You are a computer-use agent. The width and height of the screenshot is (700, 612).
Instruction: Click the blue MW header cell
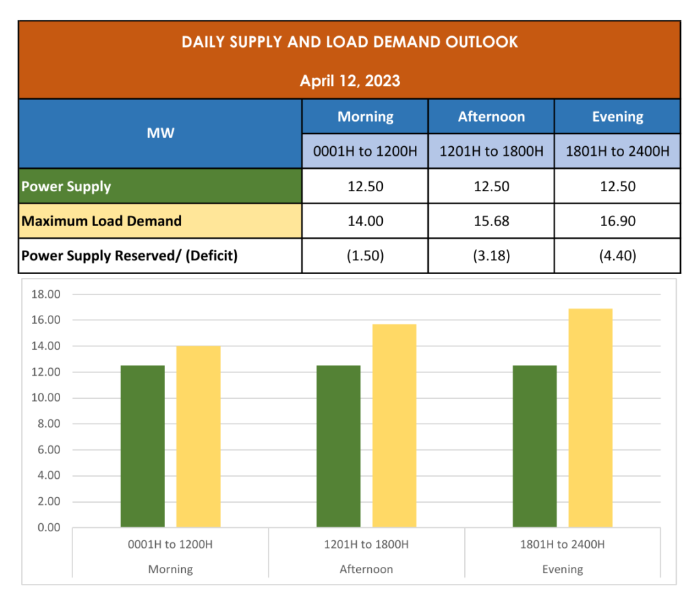click(x=160, y=133)
